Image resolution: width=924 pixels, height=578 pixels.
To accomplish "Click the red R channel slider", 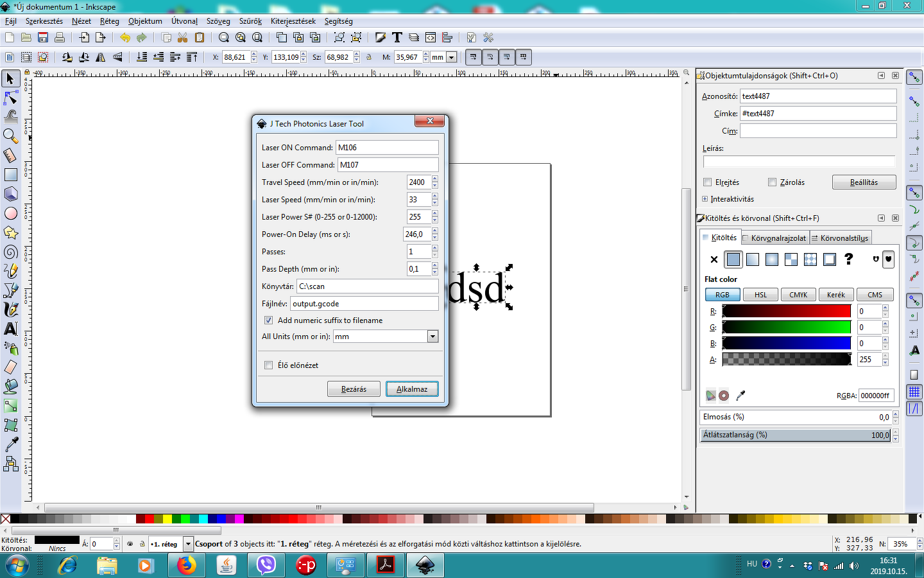I will [x=787, y=311].
